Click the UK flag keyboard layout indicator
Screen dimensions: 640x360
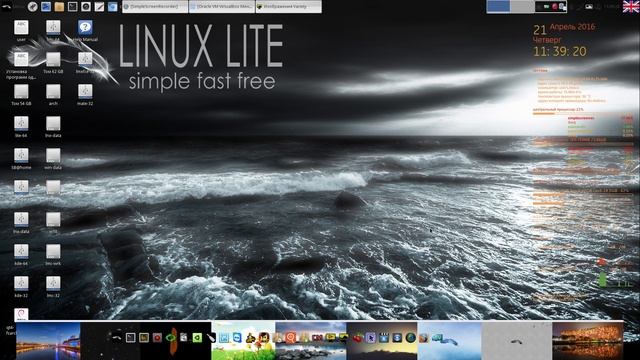pos(631,7)
